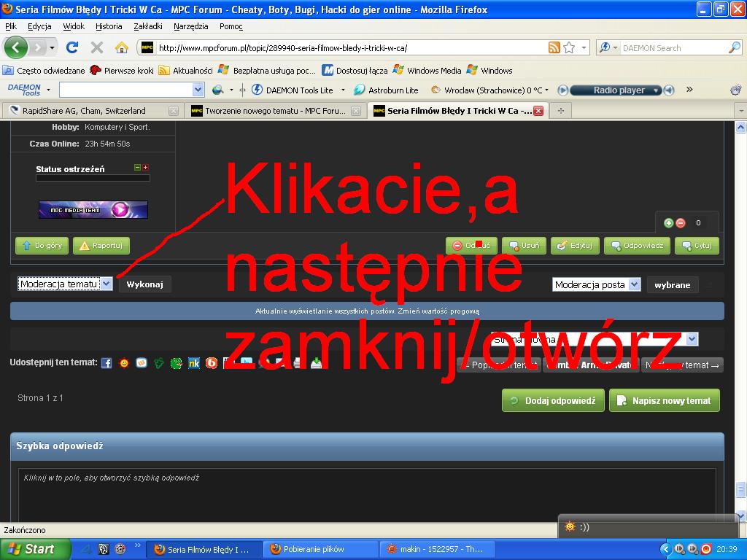This screenshot has width=747, height=560.
Task: Click the Wykonaj button
Action: [145, 284]
